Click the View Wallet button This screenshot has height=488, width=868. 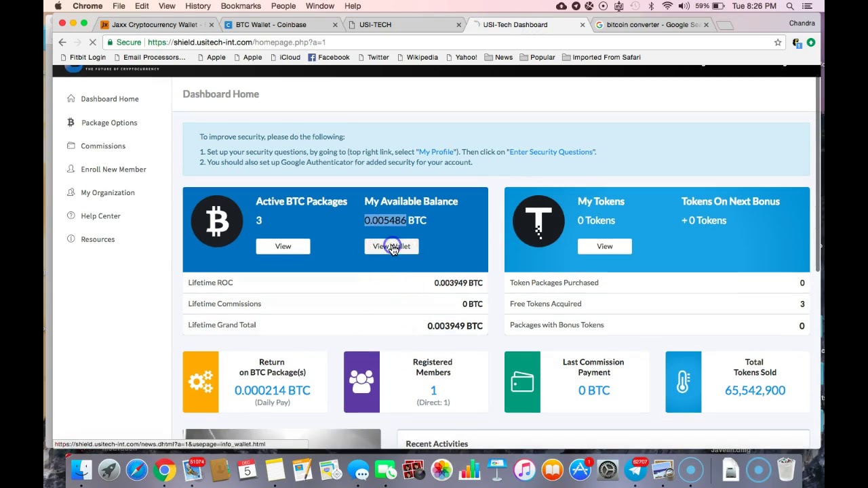pyautogui.click(x=391, y=247)
